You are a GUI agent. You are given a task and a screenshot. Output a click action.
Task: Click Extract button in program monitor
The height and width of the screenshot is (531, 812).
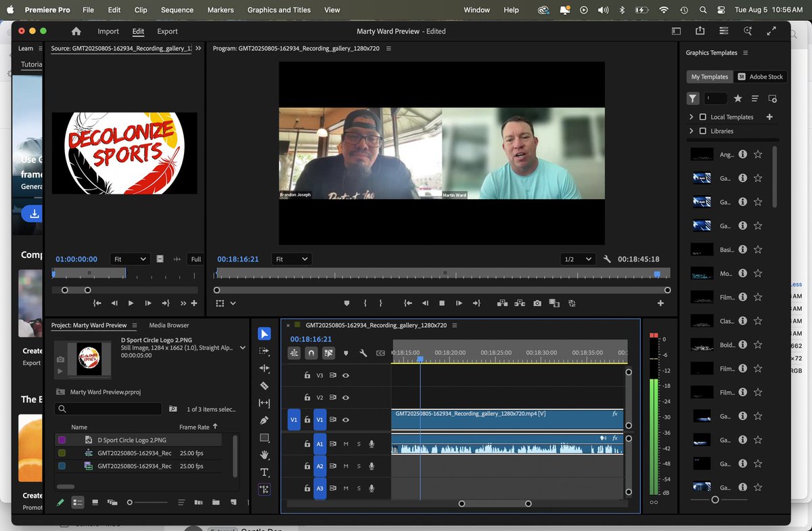520,303
